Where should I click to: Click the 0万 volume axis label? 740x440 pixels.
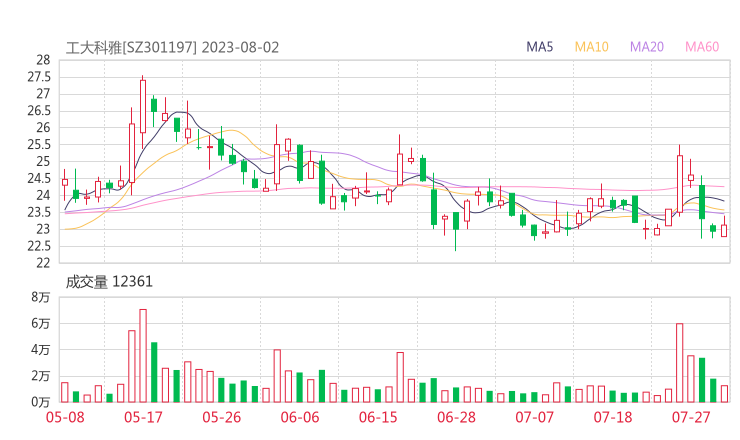(x=41, y=402)
